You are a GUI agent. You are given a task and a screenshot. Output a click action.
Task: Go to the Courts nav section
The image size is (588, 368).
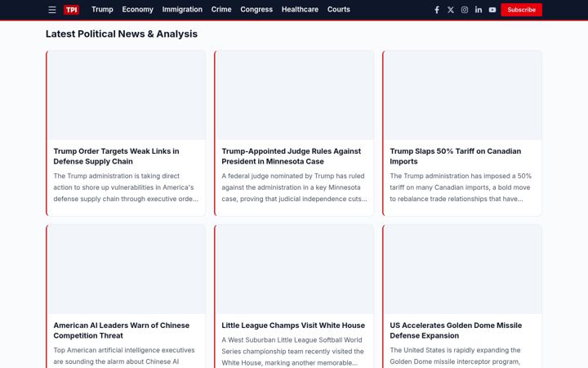[x=339, y=9]
